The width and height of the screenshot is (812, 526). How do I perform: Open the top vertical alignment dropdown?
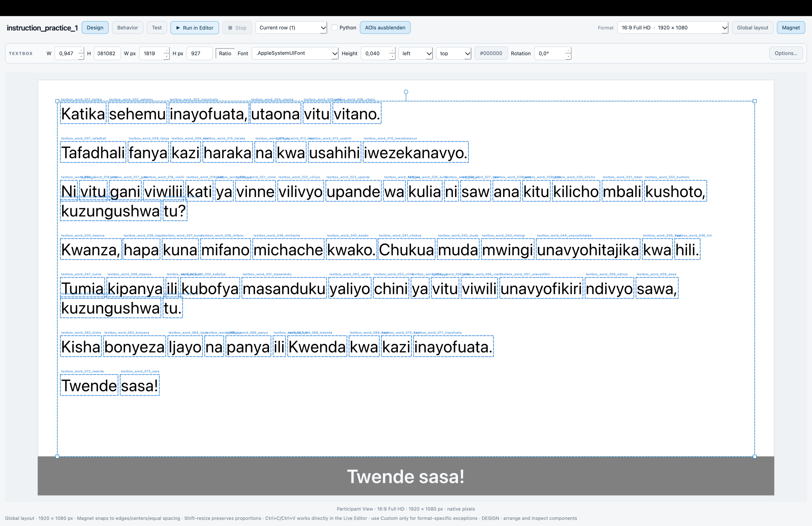point(454,53)
